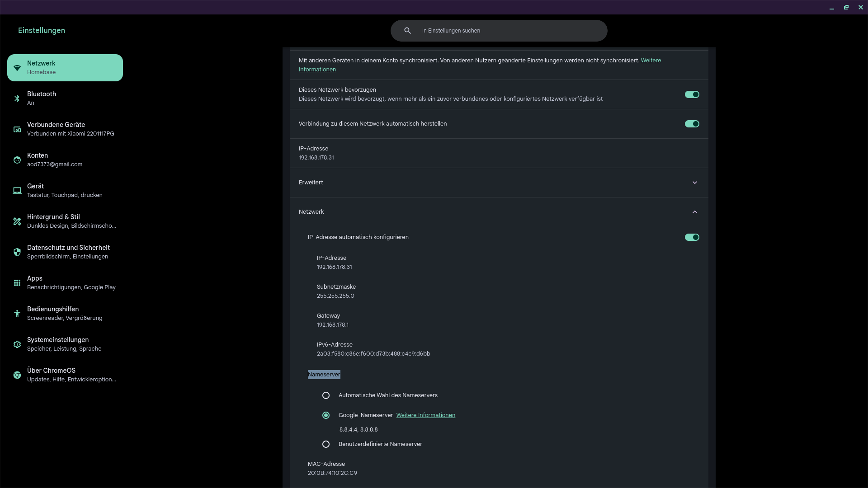Viewport: 868px width, 488px height.
Task: Disable Dieses Netzwerk bevorzugen toggle
Action: click(692, 94)
